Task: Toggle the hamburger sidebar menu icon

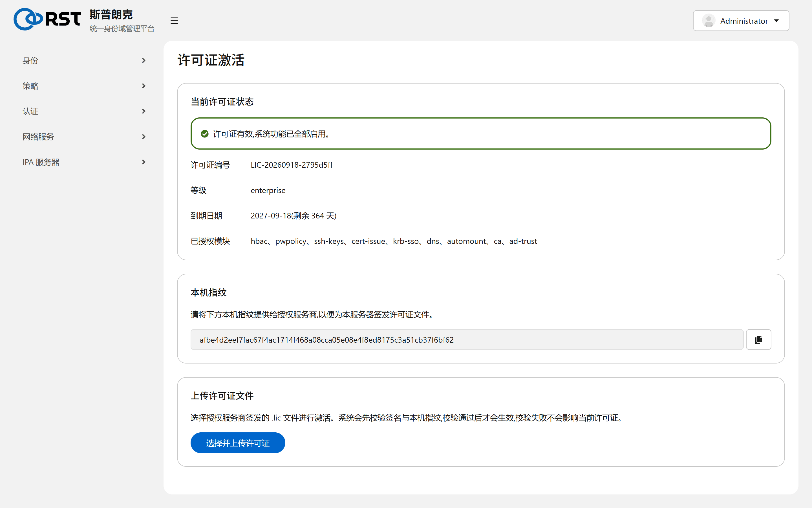Action: click(x=174, y=20)
